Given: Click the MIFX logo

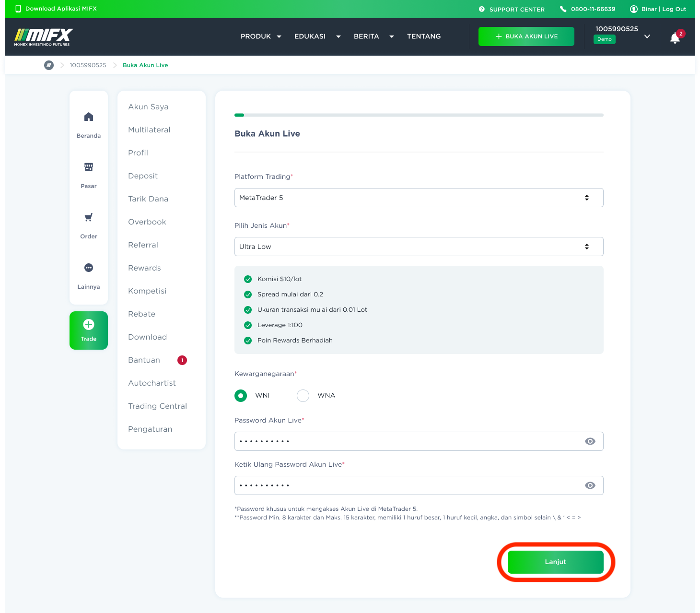Looking at the screenshot, I should [44, 36].
